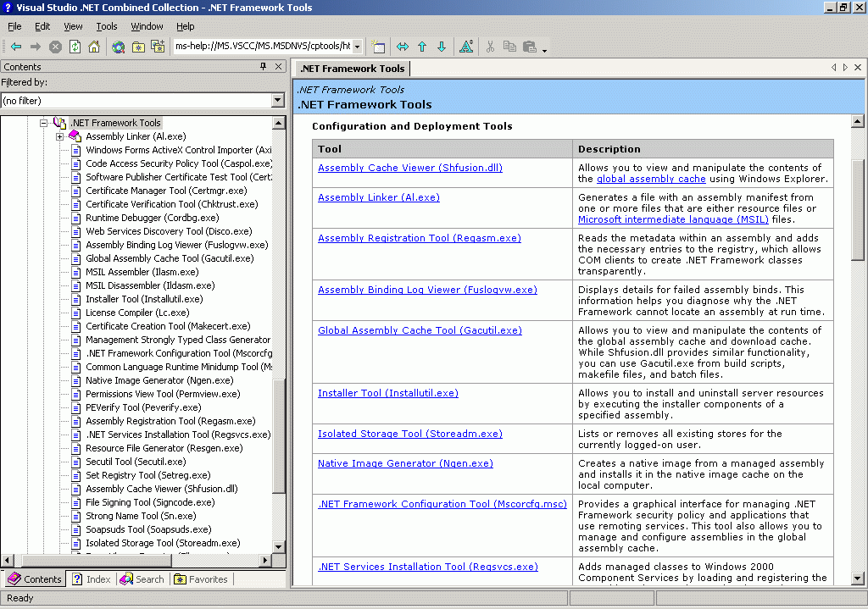This screenshot has width=868, height=609.
Task: Open the File menu
Action: [x=14, y=26]
